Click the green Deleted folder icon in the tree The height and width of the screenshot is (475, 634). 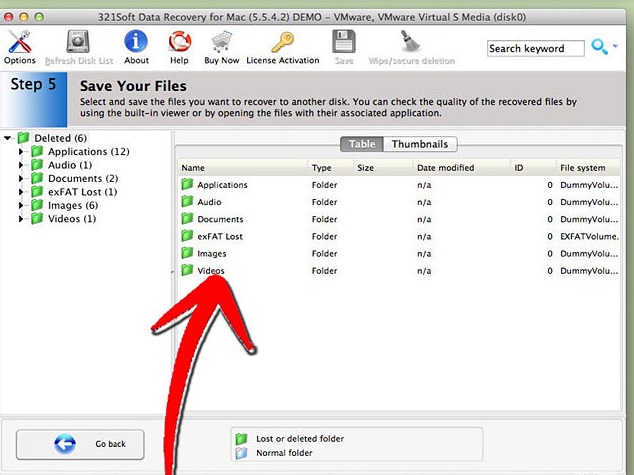(23, 138)
